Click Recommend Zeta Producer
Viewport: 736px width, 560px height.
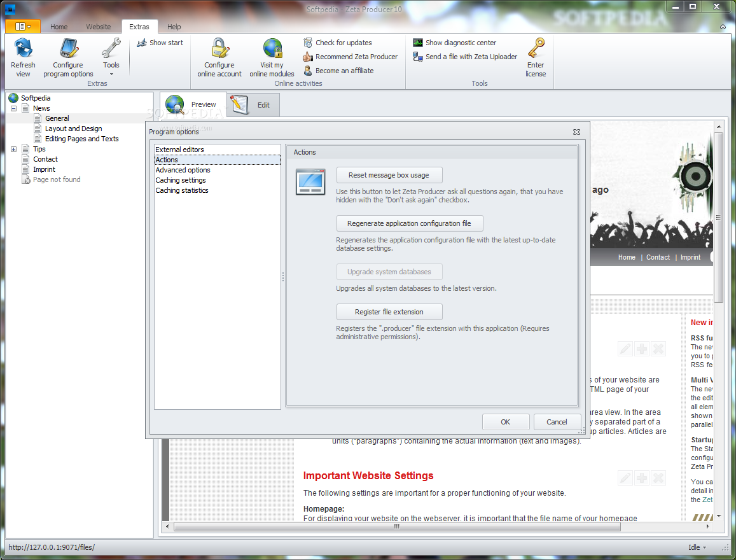[350, 57]
